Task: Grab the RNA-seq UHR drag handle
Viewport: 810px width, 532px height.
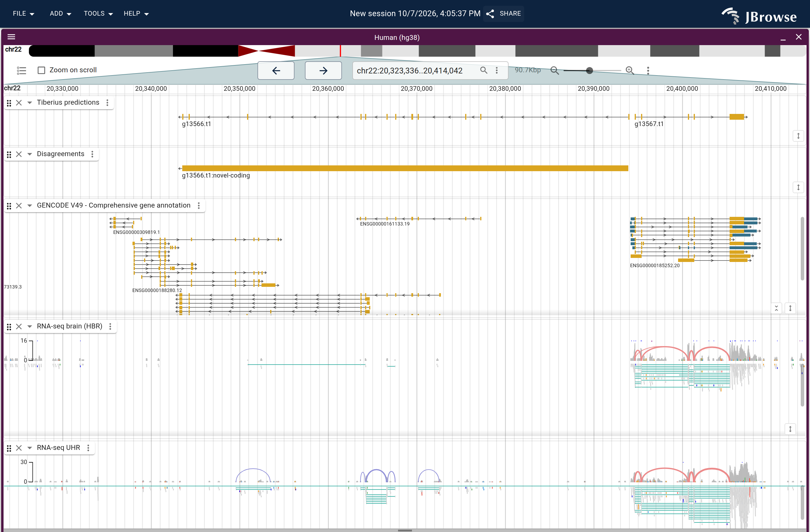Action: coord(9,448)
